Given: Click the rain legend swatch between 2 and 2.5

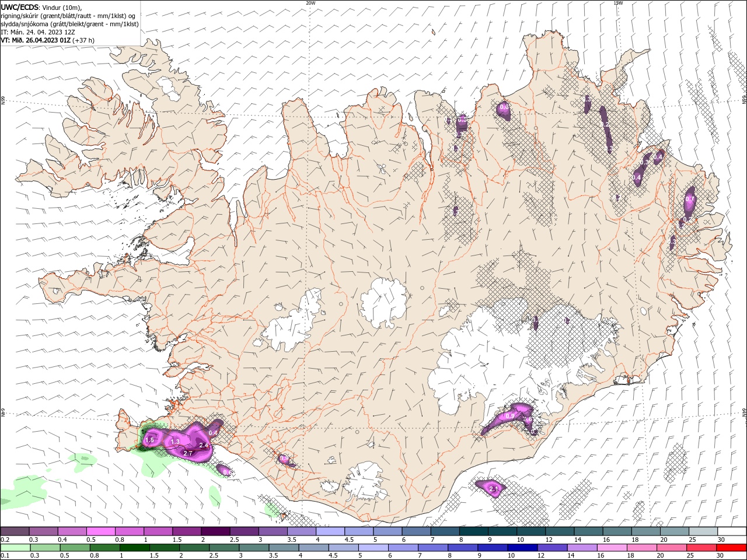Looking at the screenshot, I should tap(194, 548).
